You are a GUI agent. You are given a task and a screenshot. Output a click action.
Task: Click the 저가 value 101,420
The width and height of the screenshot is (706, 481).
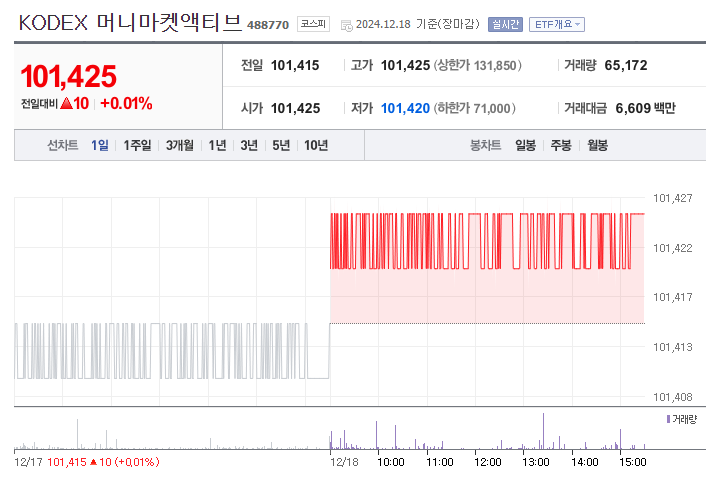405,108
